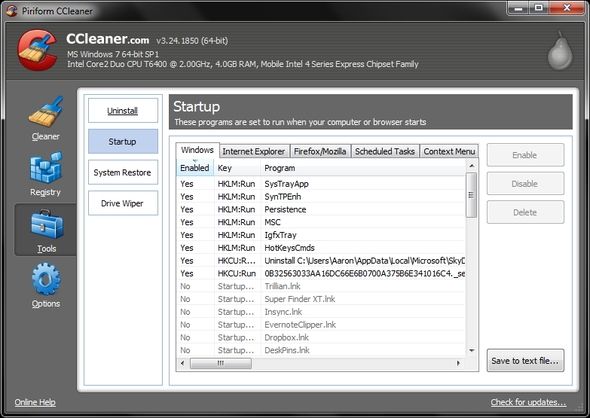The image size is (590, 418).
Task: Sort by the Enabled column header
Action: click(195, 168)
